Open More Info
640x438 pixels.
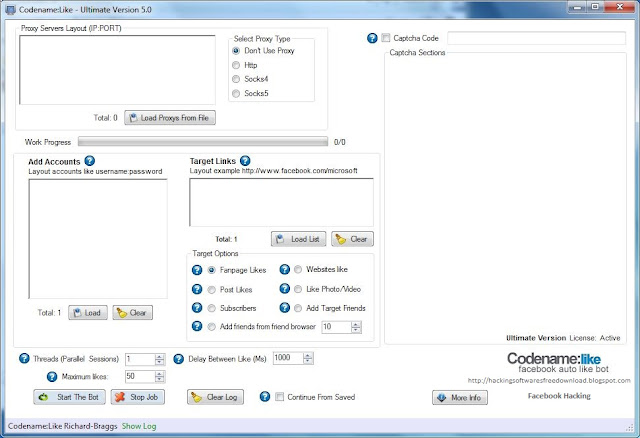click(x=460, y=398)
